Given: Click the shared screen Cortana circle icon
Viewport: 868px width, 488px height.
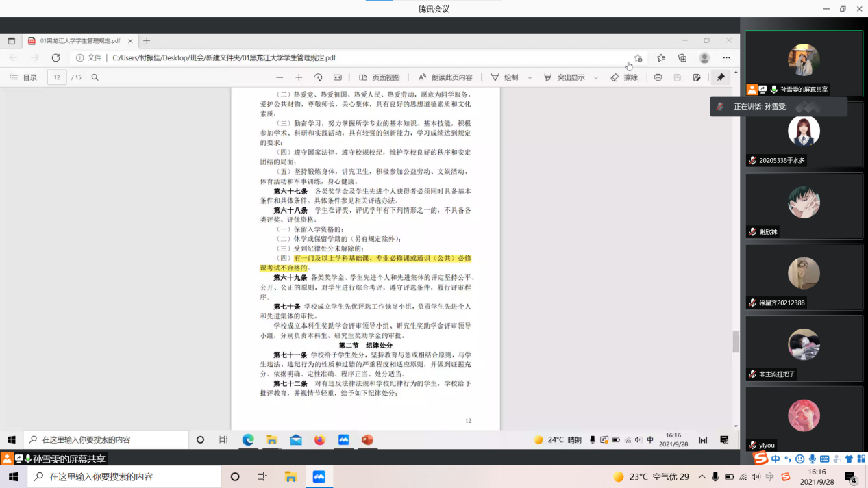Looking at the screenshot, I should pyautogui.click(x=201, y=439).
